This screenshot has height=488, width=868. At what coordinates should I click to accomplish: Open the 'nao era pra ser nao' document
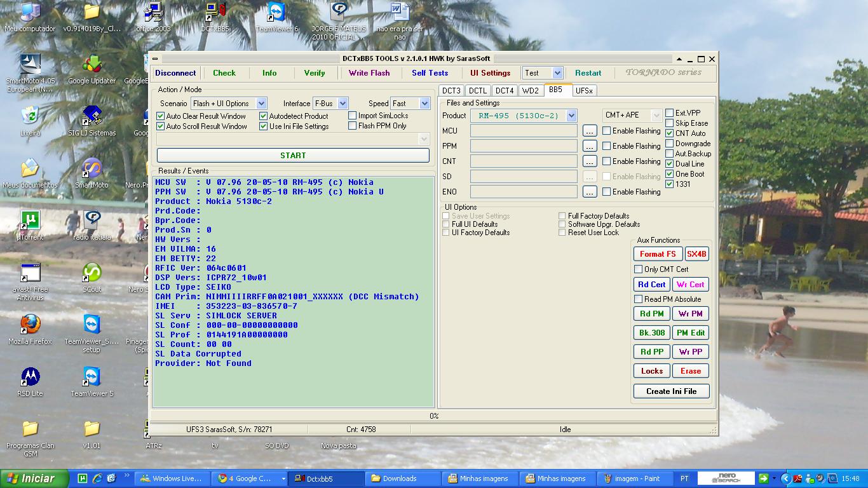click(400, 21)
